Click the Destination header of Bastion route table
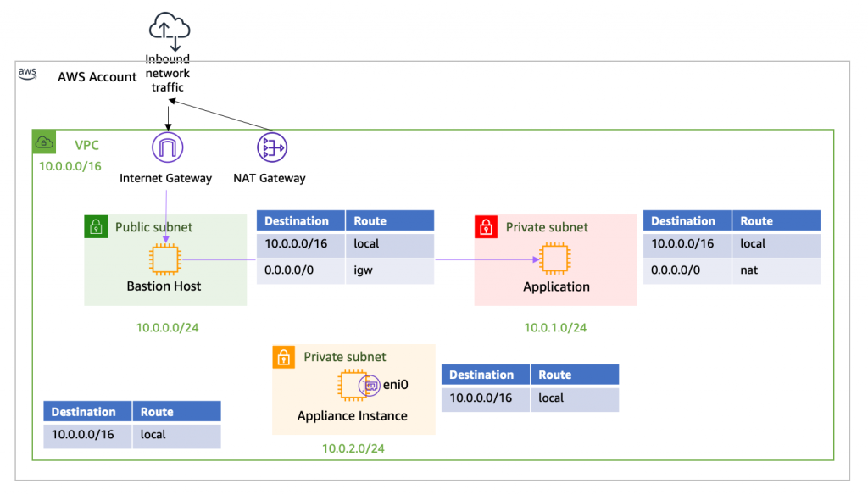This screenshot has height=495, width=868. point(300,220)
